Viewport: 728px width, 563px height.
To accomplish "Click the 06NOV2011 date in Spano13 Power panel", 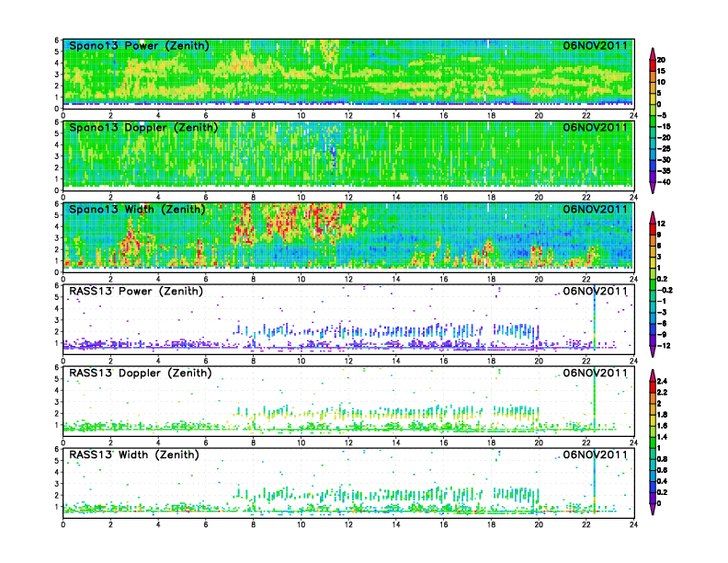I will [x=596, y=46].
